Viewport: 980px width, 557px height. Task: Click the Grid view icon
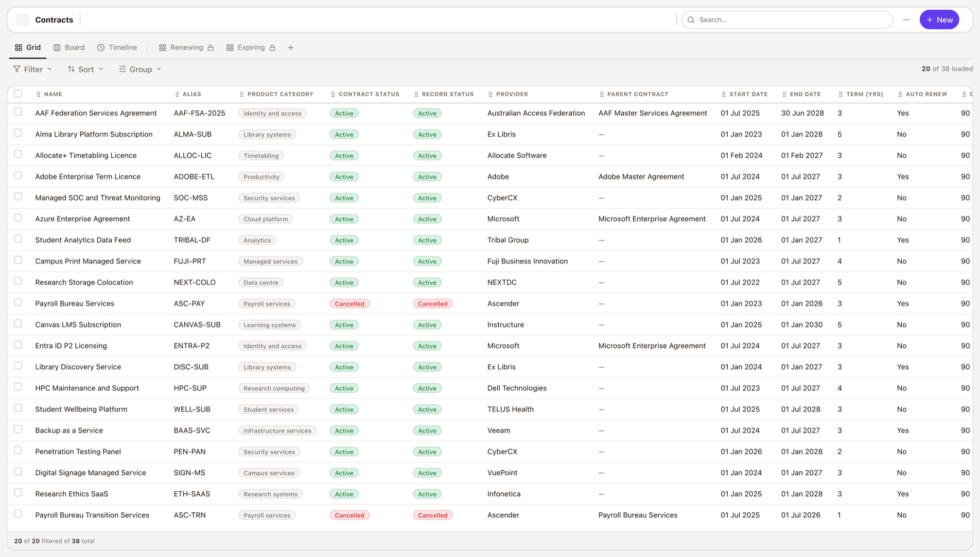click(18, 48)
